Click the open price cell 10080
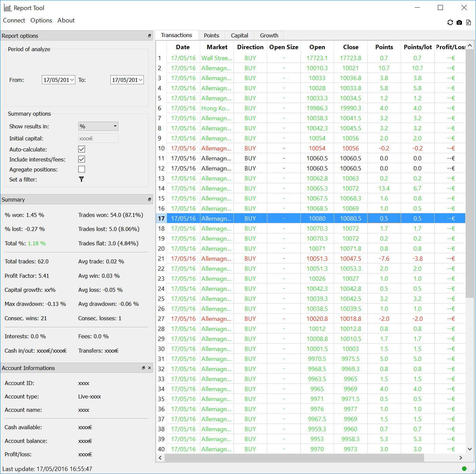The width and height of the screenshot is (476, 474). pyautogui.click(x=317, y=219)
